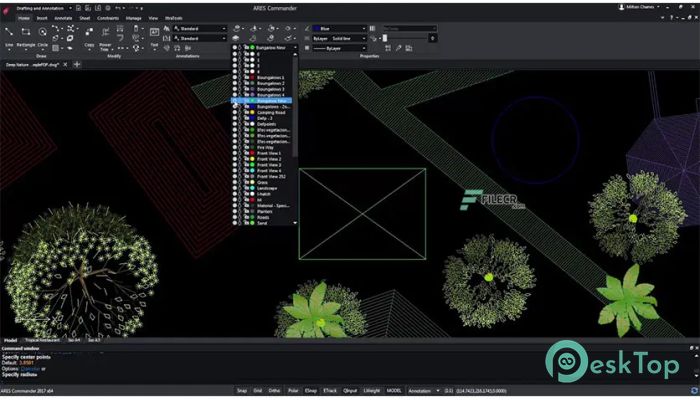Screen dimensions: 700x400
Task: Toggle visibility of Defpoints layer
Action: (235, 124)
